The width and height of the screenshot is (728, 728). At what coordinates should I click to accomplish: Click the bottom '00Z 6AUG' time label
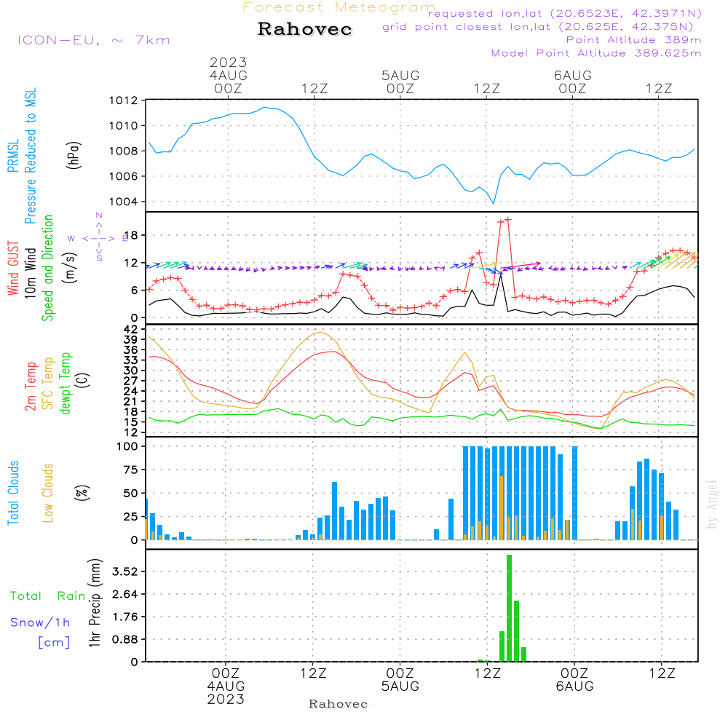tap(575, 680)
